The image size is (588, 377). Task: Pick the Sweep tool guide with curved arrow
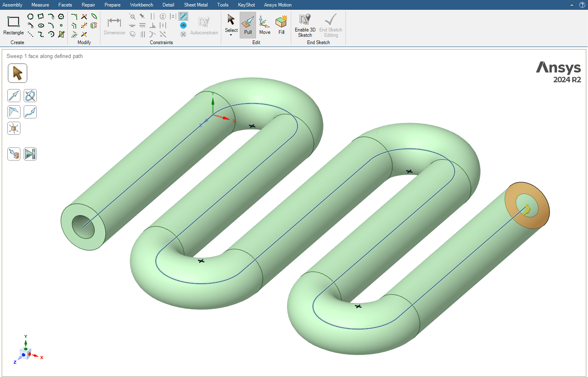[x=30, y=112]
